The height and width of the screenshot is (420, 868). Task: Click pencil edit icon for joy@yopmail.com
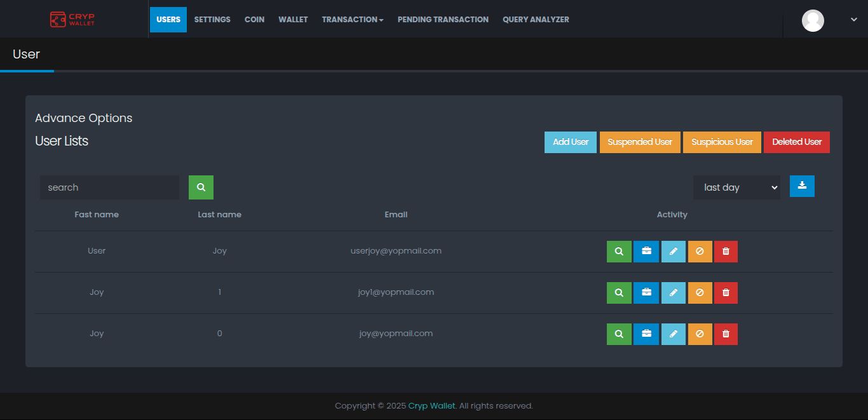tap(674, 334)
